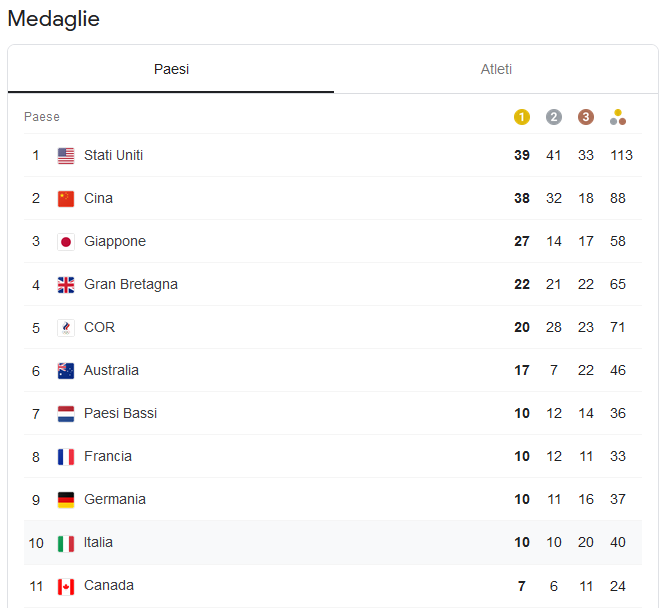The image size is (660, 608).
Task: Click the Giappone flag icon
Action: 66,242
